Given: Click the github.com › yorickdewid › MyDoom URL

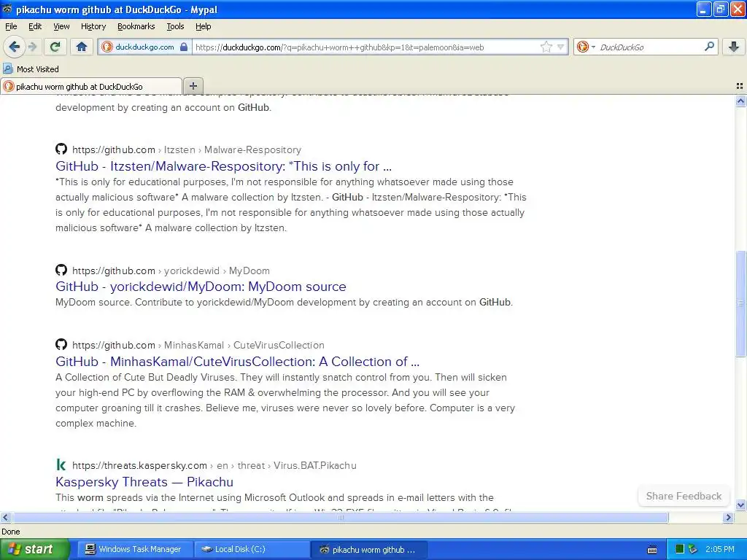Looking at the screenshot, I should coord(171,271).
